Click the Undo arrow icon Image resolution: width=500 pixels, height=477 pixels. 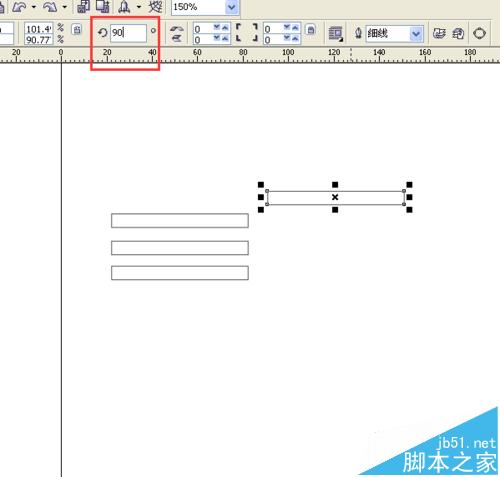[x=19, y=7]
